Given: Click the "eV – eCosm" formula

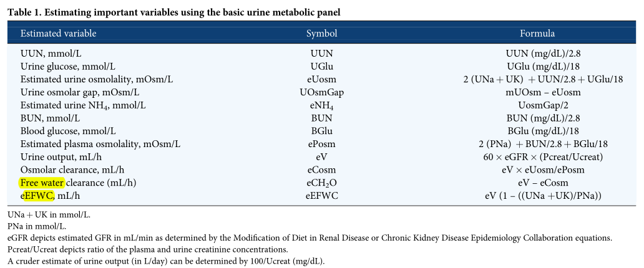Looking at the screenshot, I should click(537, 183).
